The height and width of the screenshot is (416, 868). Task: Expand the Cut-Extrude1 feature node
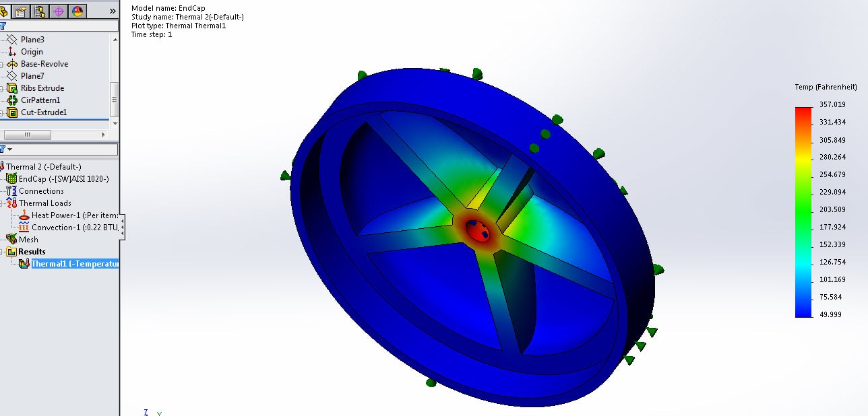coord(2,112)
